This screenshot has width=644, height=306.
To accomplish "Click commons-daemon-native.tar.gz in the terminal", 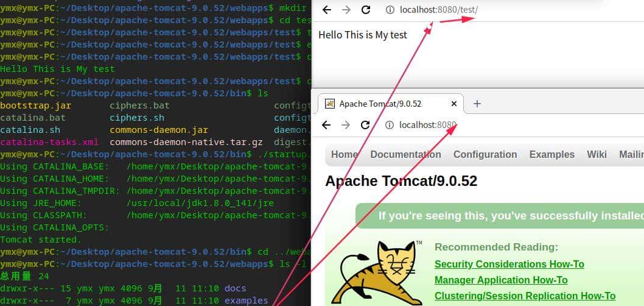I will [x=186, y=142].
